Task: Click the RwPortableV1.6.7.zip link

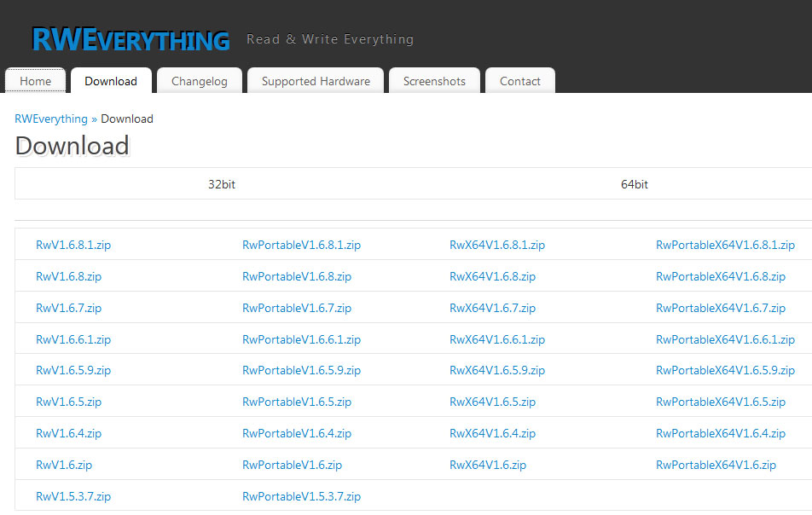Action: [297, 308]
